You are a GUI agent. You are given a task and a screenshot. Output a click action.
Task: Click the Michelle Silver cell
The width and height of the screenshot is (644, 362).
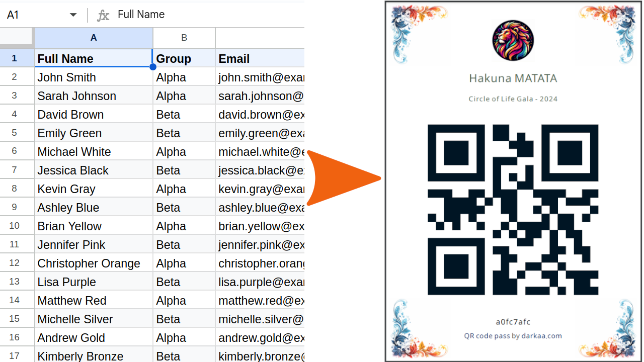point(94,319)
